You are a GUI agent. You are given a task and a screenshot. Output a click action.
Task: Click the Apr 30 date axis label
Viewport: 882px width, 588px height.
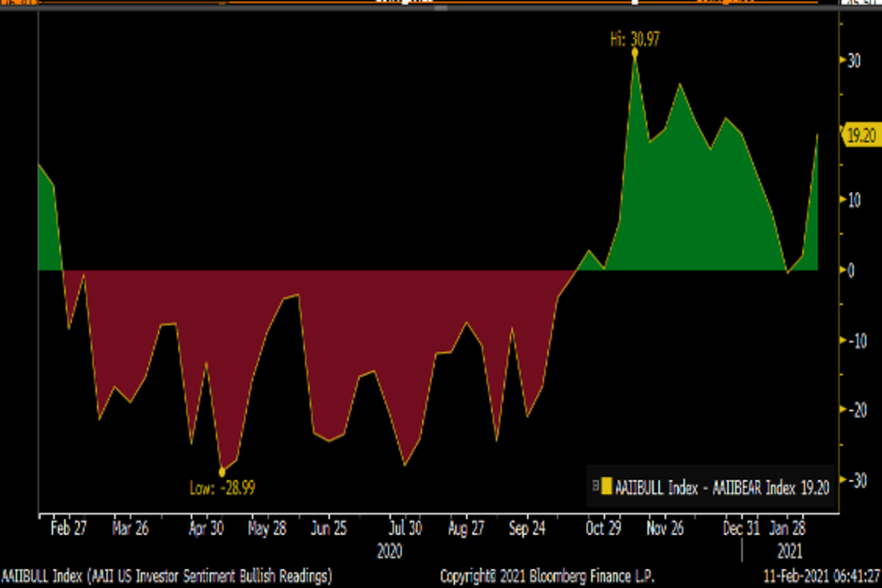(207, 528)
